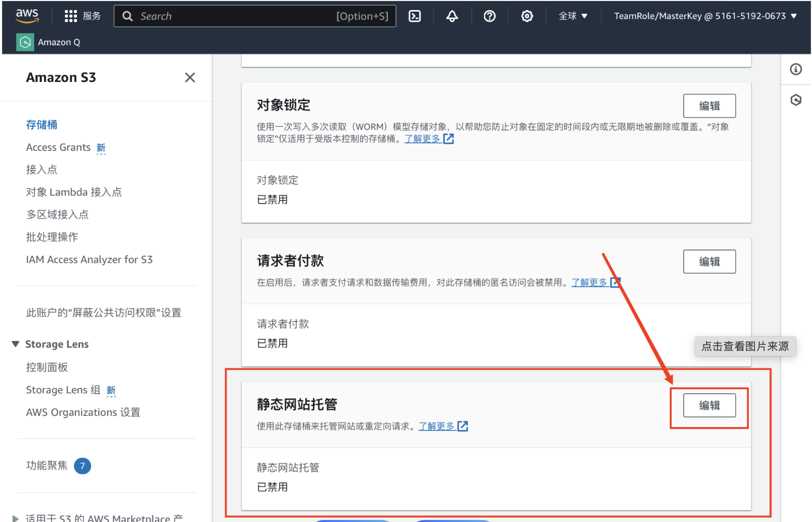Viewport: 812px width, 522px height.
Task: Edit the 静态网站托管 settings
Action: pos(709,405)
